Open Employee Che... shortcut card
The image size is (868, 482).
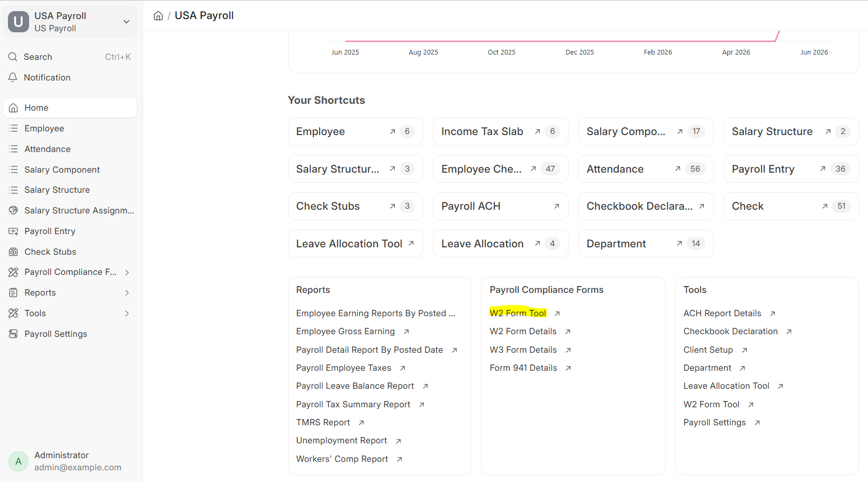pos(501,169)
